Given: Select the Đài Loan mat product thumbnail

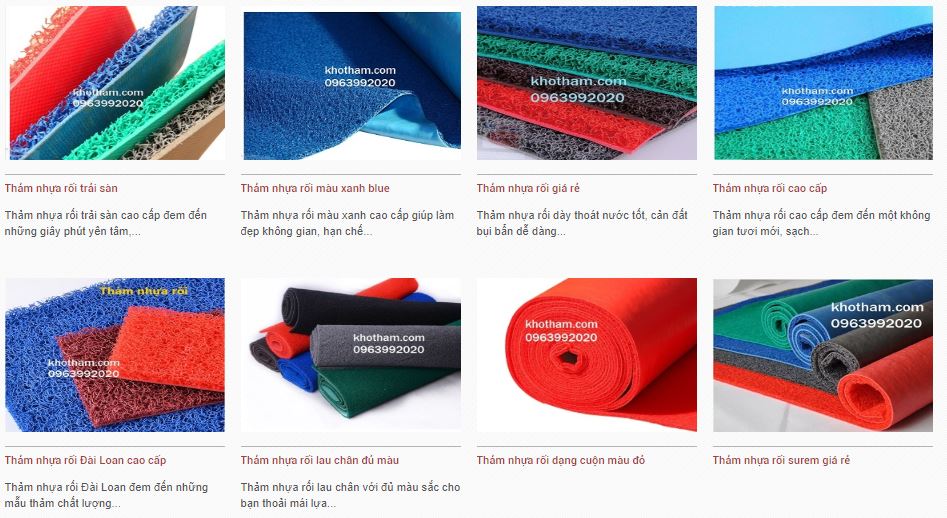Looking at the screenshot, I should point(115,355).
